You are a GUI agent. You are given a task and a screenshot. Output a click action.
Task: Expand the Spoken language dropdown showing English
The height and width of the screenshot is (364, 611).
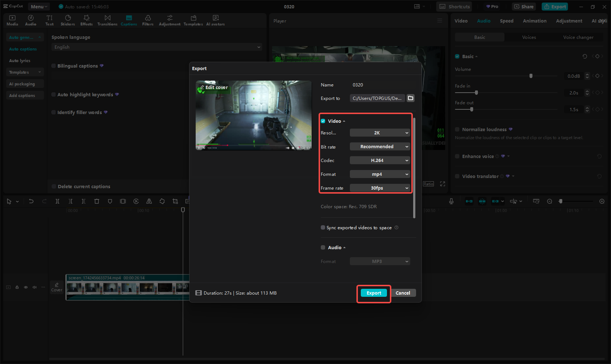pos(156,47)
